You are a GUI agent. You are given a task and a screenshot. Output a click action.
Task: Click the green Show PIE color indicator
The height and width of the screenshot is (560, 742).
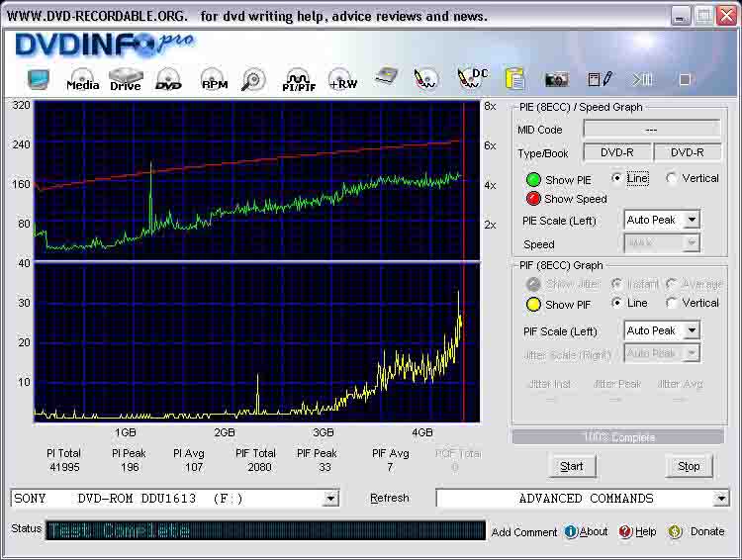(x=533, y=180)
